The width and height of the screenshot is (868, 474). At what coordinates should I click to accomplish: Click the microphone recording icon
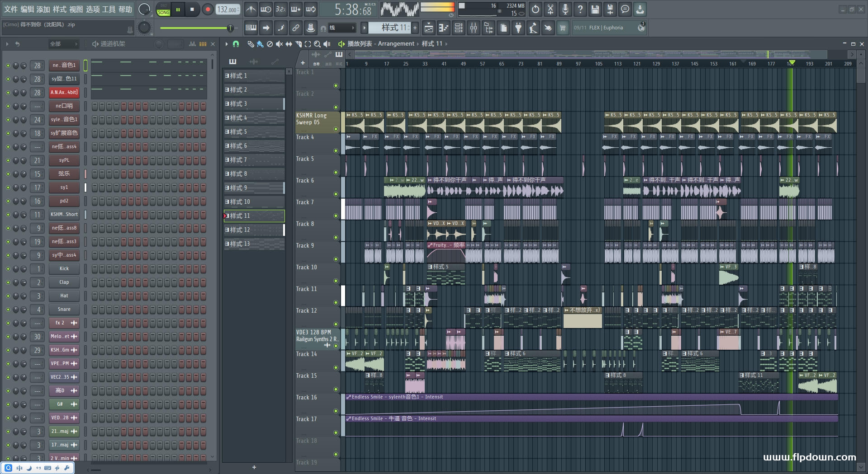tap(565, 9)
